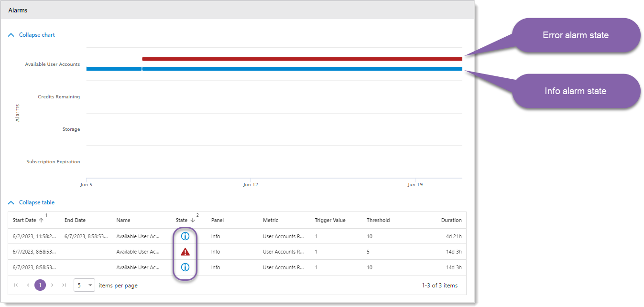Click the Available User Accounts second table row
The height and width of the screenshot is (307, 644).
(139, 252)
